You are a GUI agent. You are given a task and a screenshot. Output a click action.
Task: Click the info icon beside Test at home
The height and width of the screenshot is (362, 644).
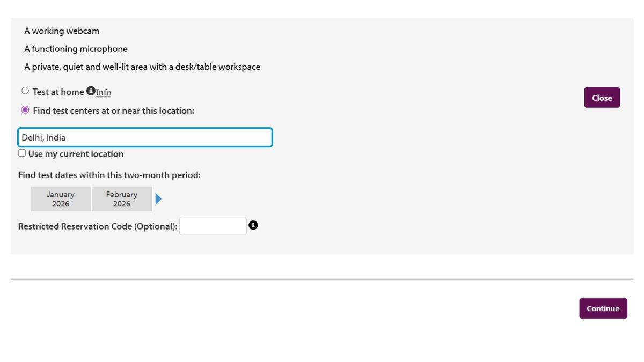pos(91,91)
